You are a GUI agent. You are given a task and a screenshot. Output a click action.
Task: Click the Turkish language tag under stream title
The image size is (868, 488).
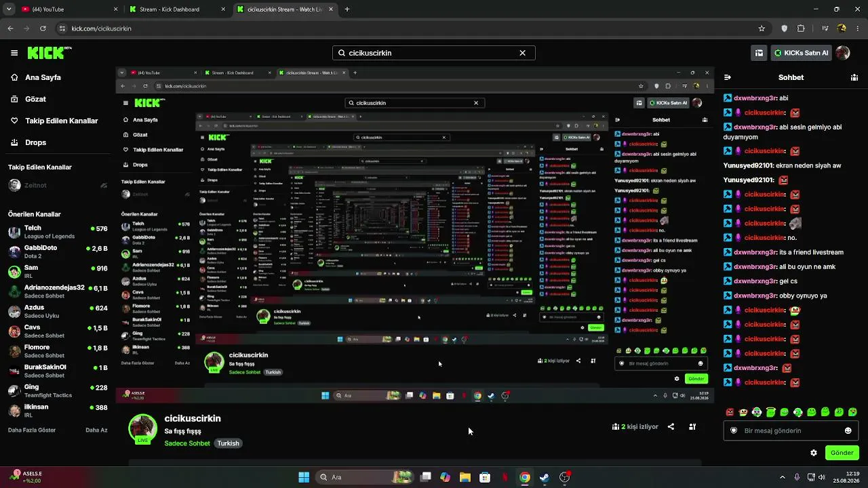[229, 443]
